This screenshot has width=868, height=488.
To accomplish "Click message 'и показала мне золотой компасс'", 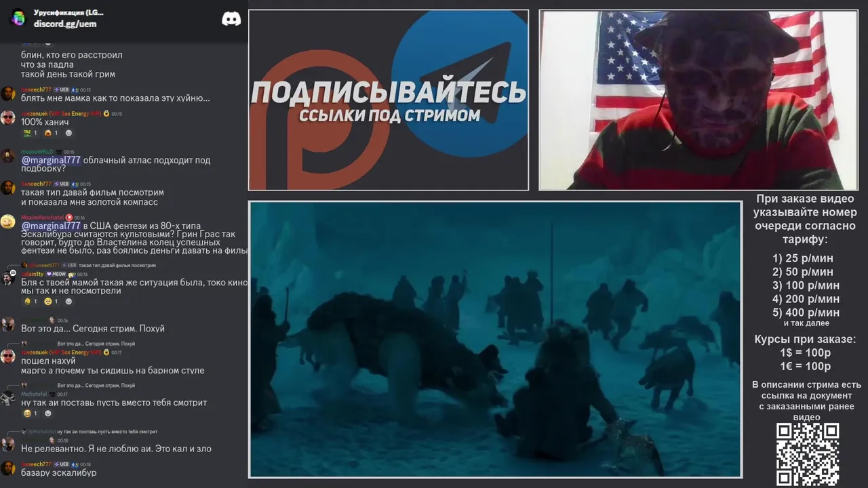I will (90, 202).
